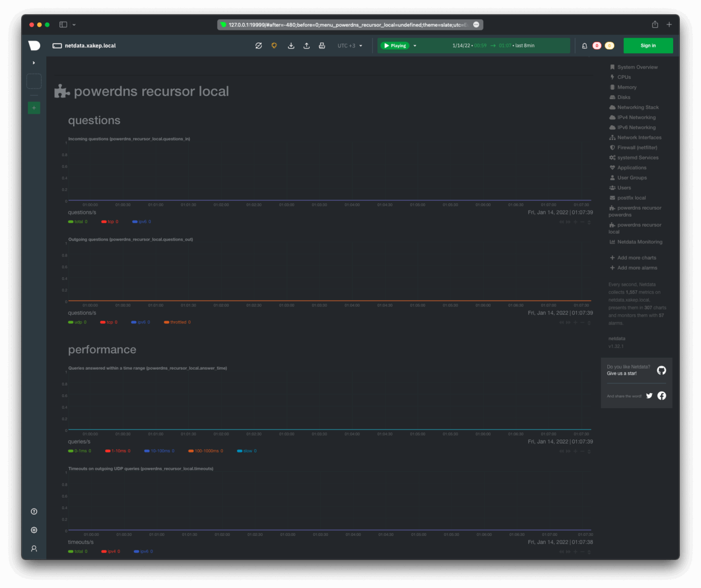Open the help question mark icon

[x=34, y=511]
